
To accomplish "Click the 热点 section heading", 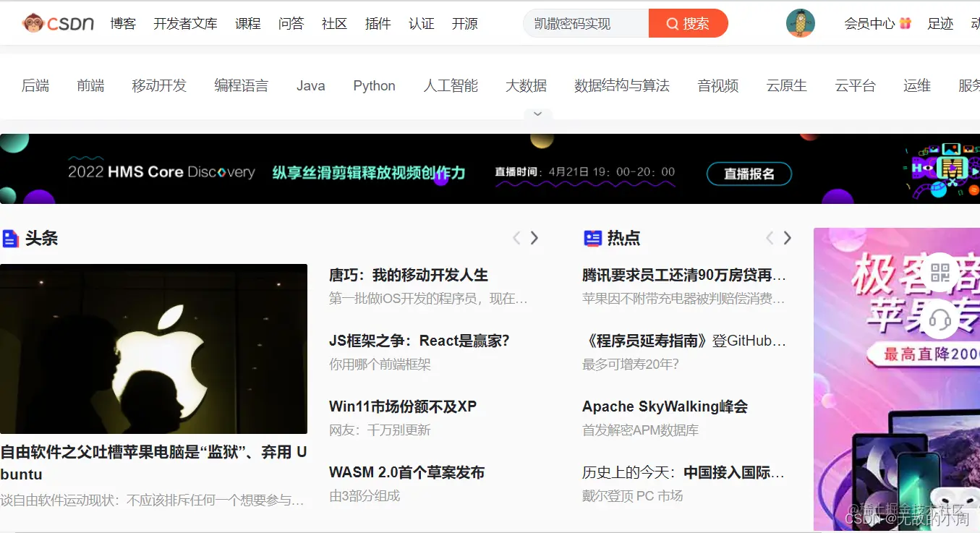I will (623, 238).
